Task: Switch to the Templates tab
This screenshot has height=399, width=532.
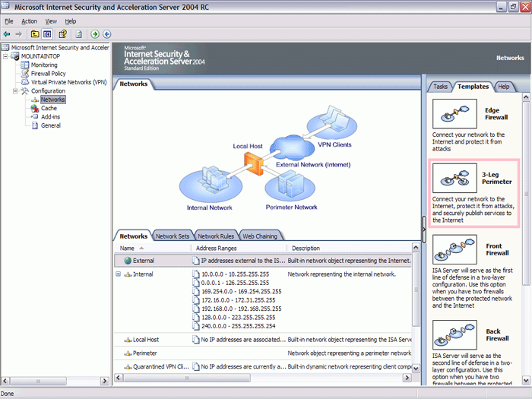Action: [473, 87]
